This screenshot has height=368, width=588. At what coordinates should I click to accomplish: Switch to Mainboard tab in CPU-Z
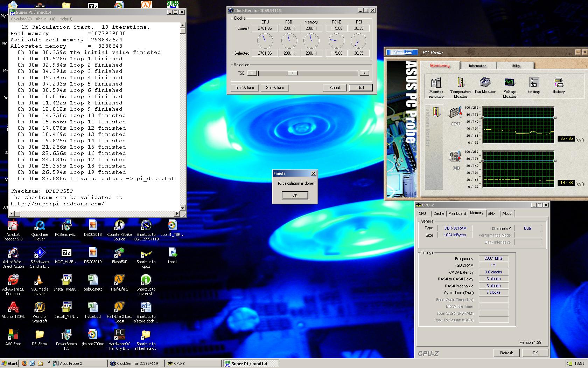tap(457, 213)
